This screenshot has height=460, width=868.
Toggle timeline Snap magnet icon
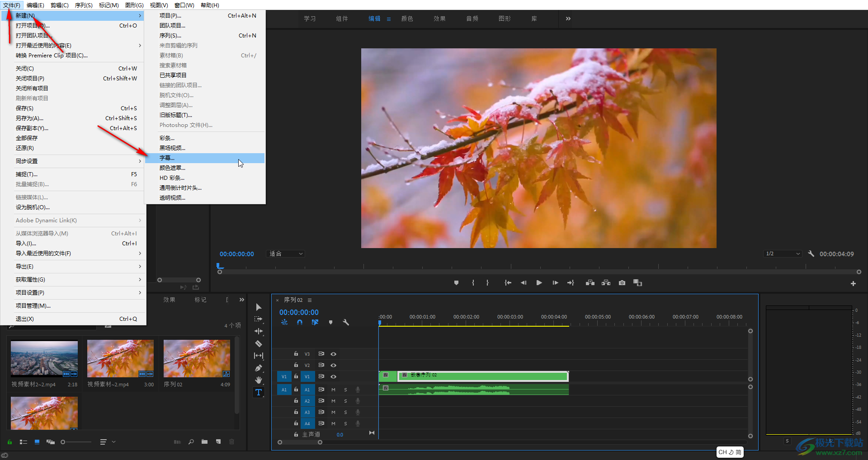coord(300,323)
